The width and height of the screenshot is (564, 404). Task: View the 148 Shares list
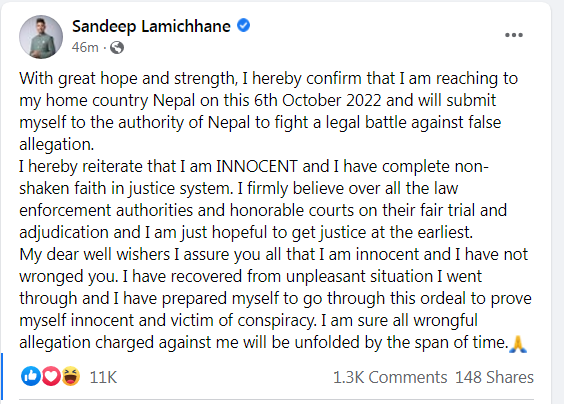494,377
